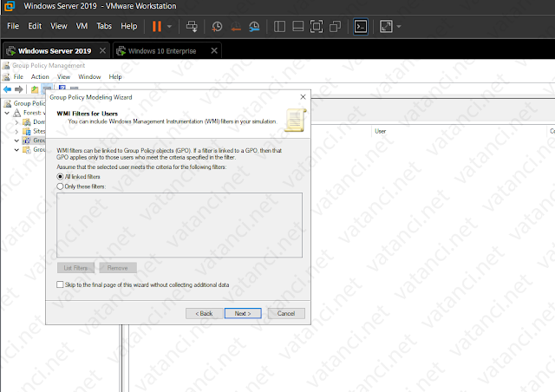Open dropdown arrow next to stretch display icon
555x392 pixels.
(399, 26)
